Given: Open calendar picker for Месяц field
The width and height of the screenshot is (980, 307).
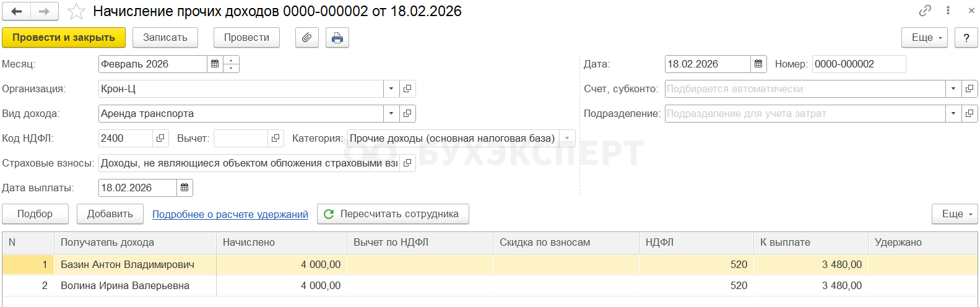Looking at the screenshot, I should point(215,64).
